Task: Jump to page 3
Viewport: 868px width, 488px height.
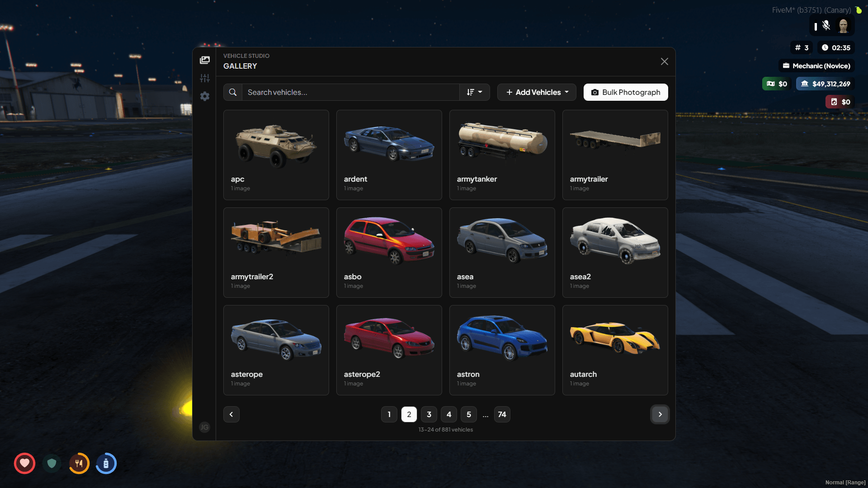Action: point(429,414)
